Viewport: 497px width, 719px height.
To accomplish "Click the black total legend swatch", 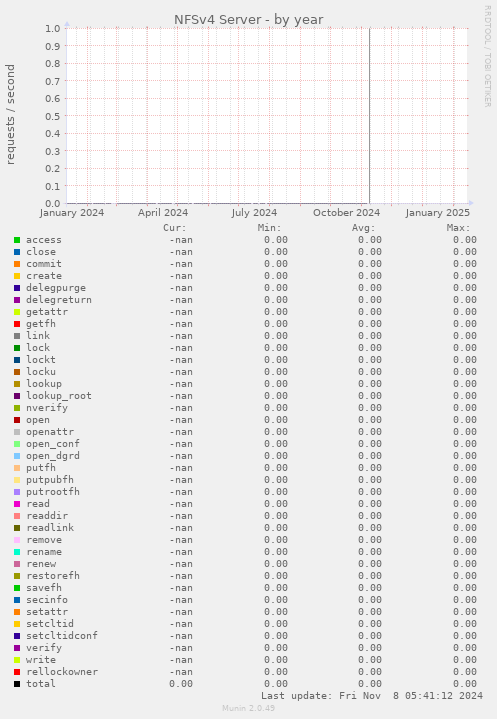I will 17,684.
